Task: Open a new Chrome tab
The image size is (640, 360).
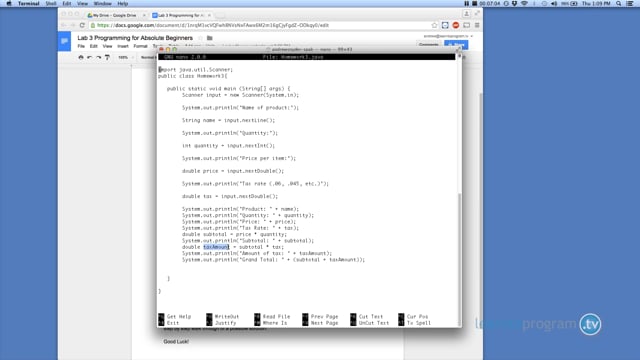Action: (220, 15)
